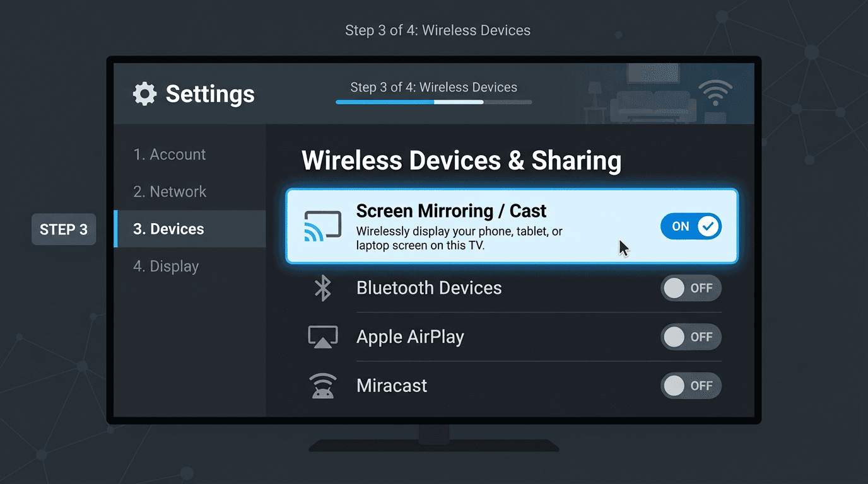The width and height of the screenshot is (868, 484).
Task: Click the Screen Mirroring cast icon
Action: pos(323,226)
